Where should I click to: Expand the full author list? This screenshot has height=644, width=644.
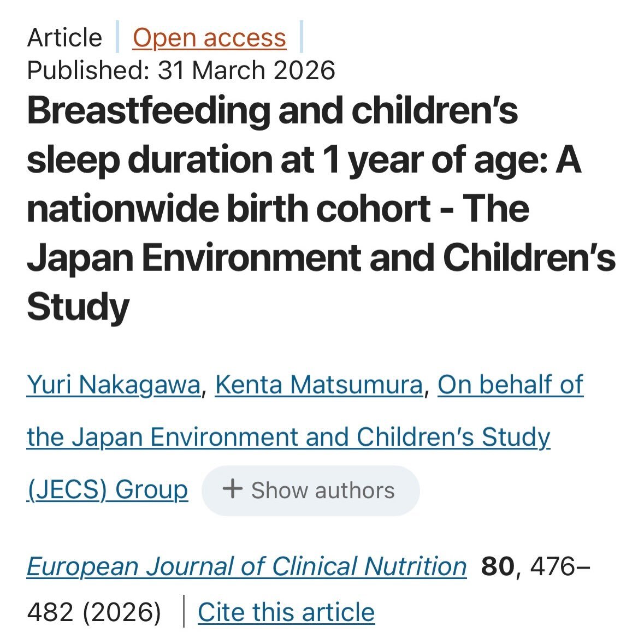310,491
